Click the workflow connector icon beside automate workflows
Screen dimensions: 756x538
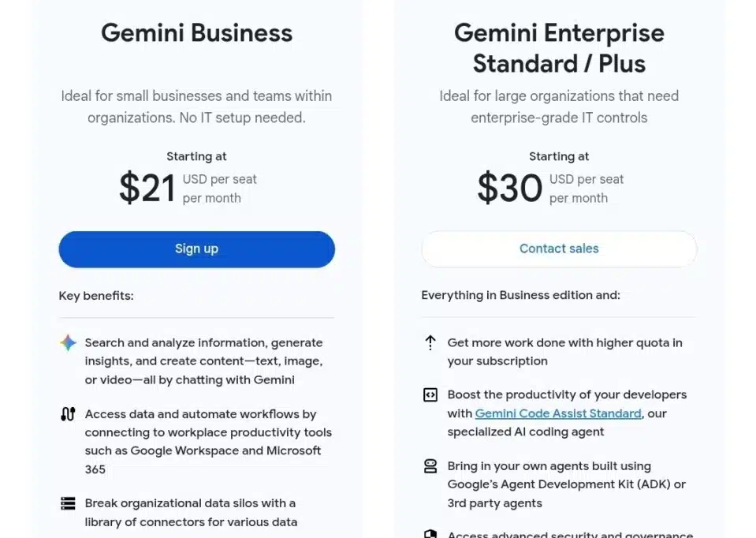coord(69,414)
